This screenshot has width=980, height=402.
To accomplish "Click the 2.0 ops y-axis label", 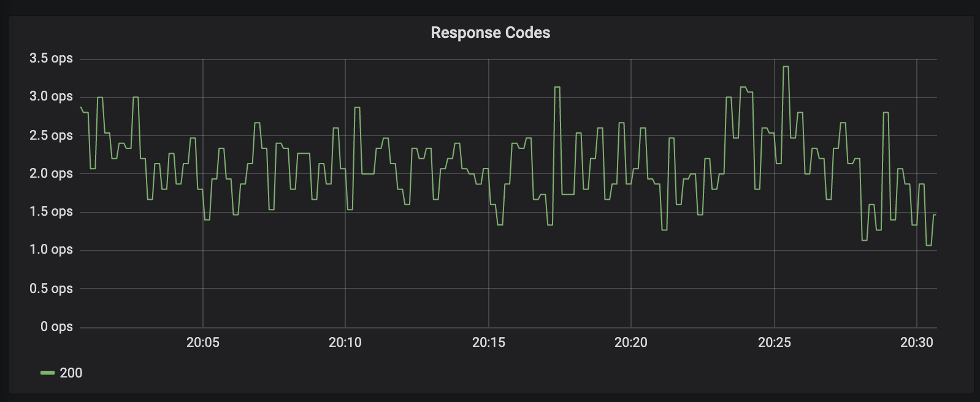I will tap(51, 173).
